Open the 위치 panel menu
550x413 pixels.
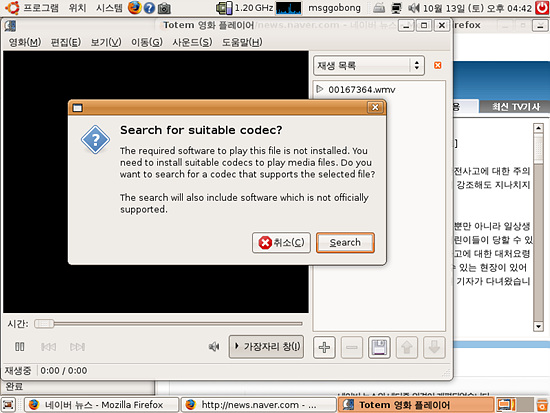coord(78,8)
